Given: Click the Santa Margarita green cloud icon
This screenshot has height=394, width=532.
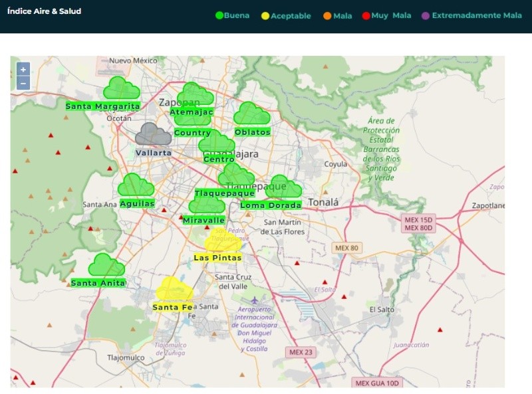Looking at the screenshot, I should [121, 88].
